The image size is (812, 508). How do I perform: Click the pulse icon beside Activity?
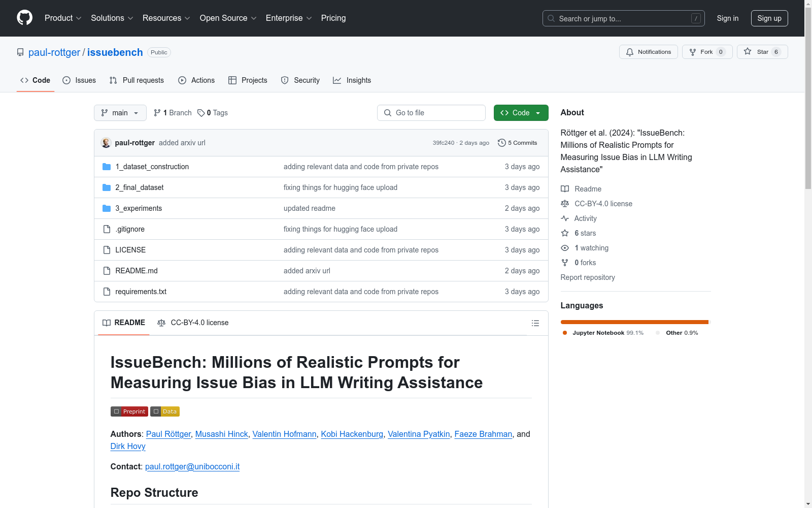[x=565, y=218]
